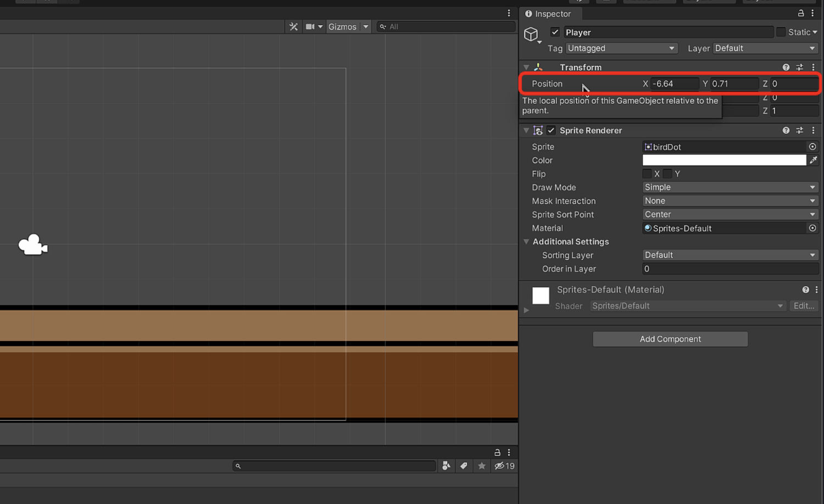Open Transform presets selector
Screen dimensions: 824x504
pyautogui.click(x=800, y=67)
